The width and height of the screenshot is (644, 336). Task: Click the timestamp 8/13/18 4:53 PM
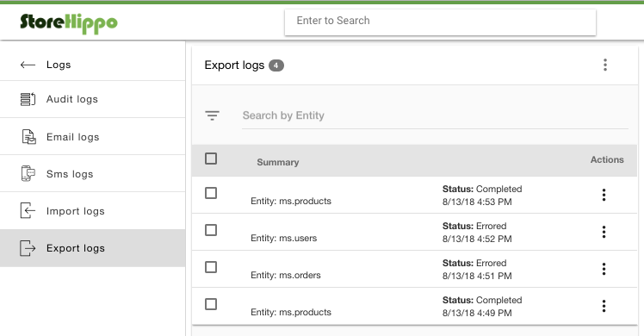pyautogui.click(x=477, y=202)
